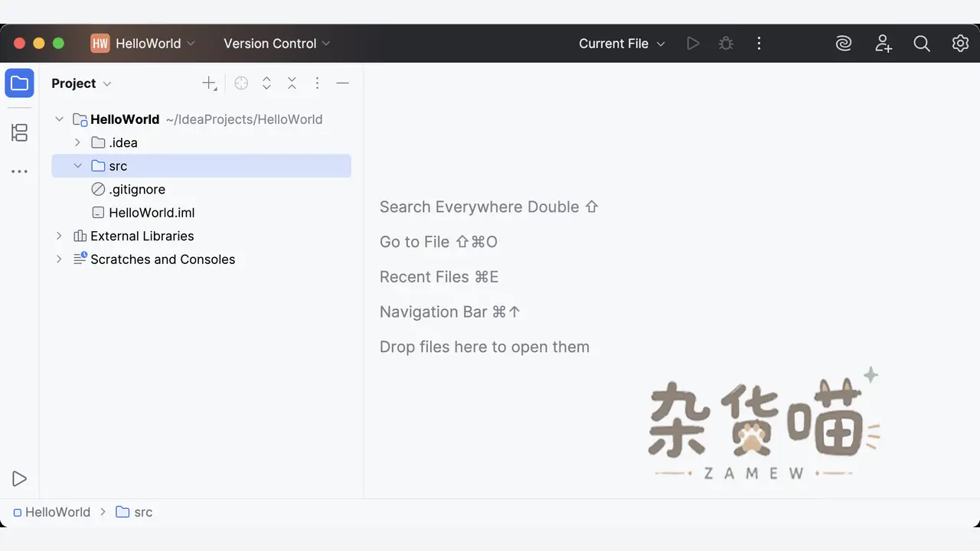980x551 pixels.
Task: Open Project panel options kebab menu
Action: [317, 83]
